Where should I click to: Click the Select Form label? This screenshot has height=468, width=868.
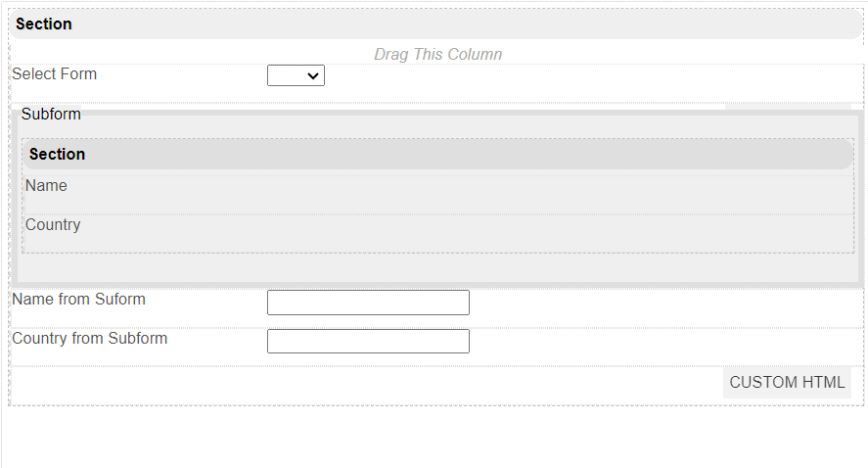click(55, 74)
